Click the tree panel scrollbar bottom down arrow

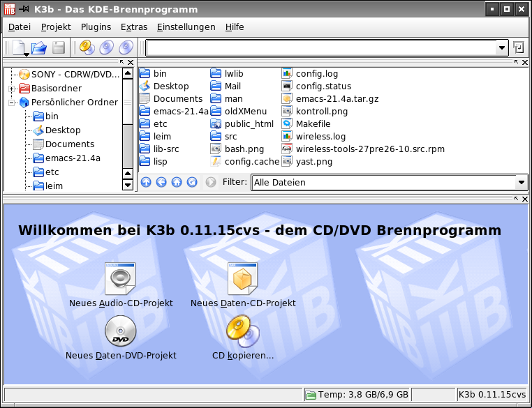[x=128, y=185]
